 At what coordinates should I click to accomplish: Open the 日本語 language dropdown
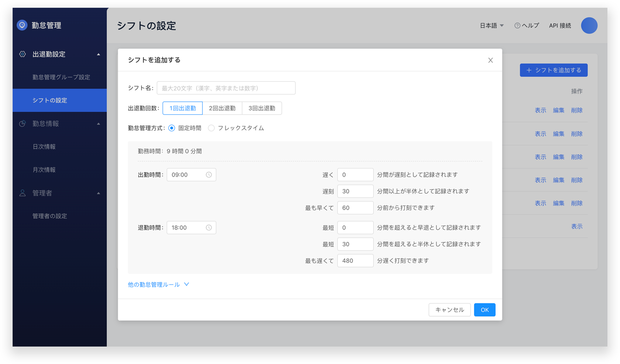[492, 26]
